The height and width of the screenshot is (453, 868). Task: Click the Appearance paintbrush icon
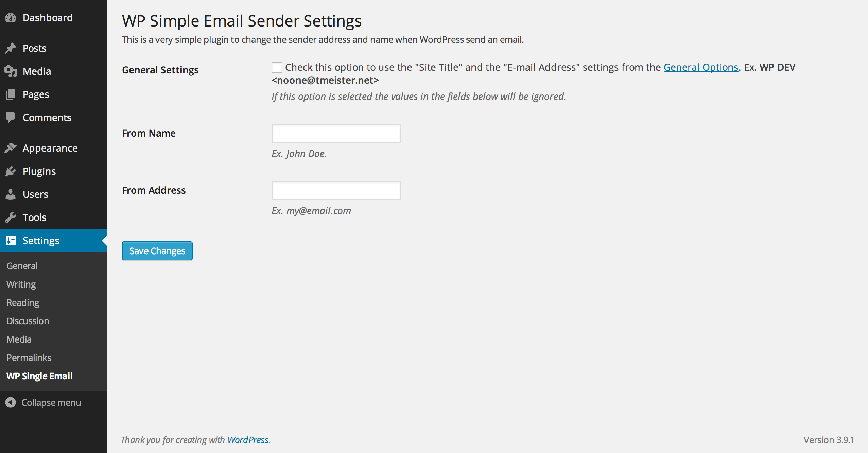click(11, 148)
